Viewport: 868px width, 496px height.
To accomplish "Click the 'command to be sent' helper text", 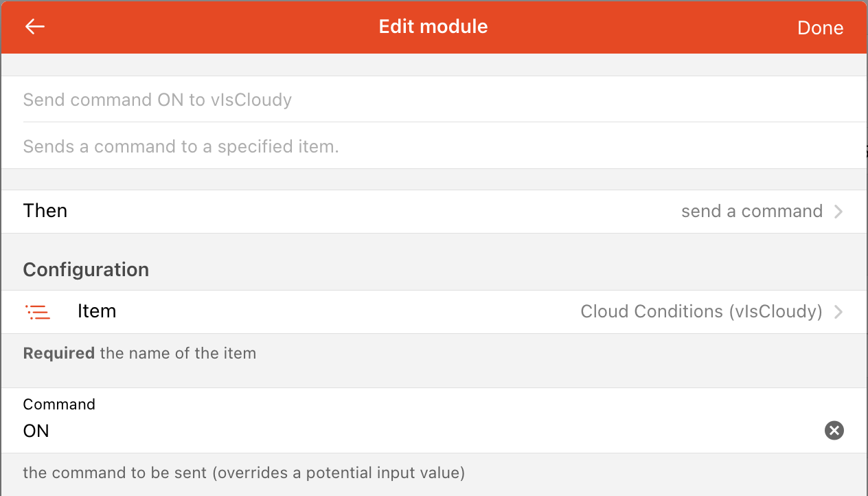I will pyautogui.click(x=244, y=473).
